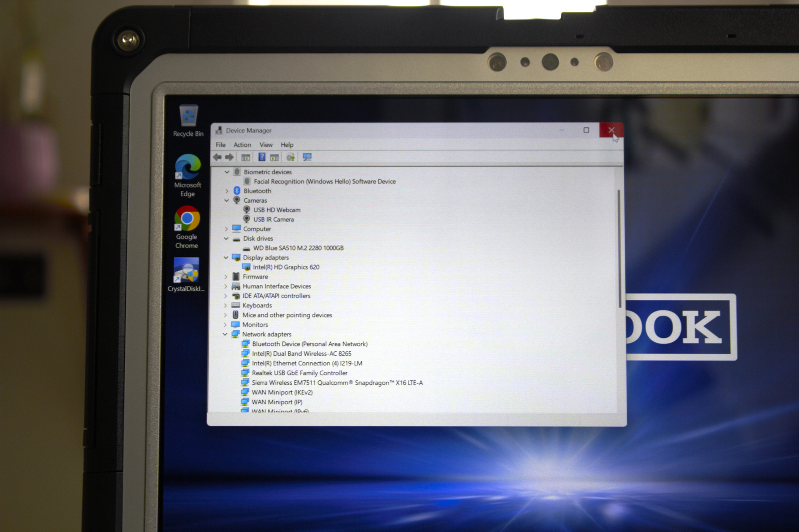
Task: Click the Network adapters category icon
Action: pos(236,334)
